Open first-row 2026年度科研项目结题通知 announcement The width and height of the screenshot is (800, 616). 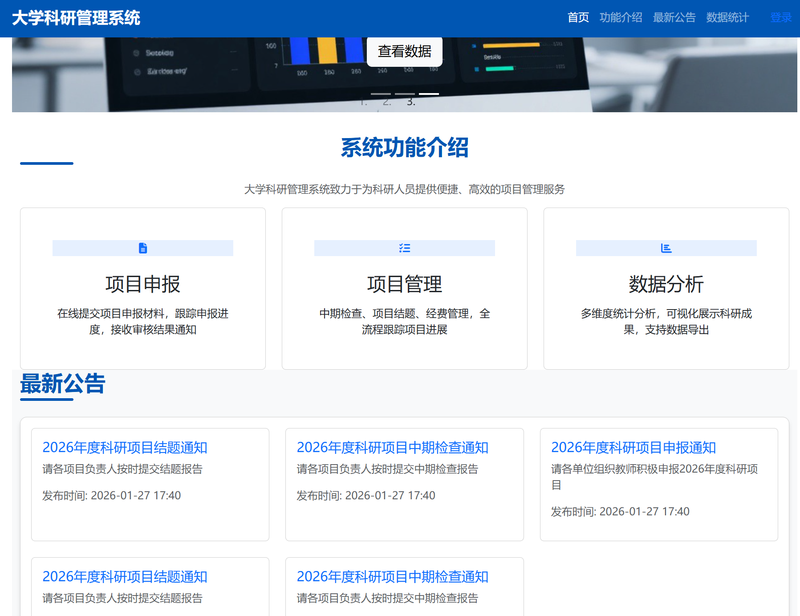(125, 447)
